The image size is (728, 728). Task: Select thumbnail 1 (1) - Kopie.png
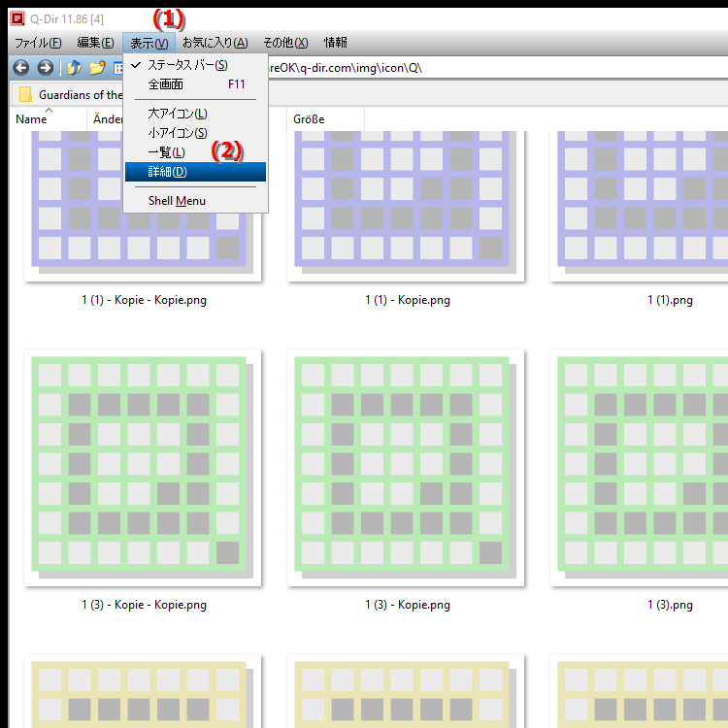click(x=406, y=206)
